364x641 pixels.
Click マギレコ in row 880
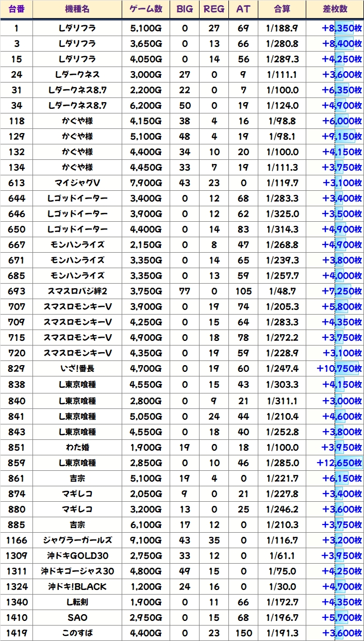tap(77, 509)
